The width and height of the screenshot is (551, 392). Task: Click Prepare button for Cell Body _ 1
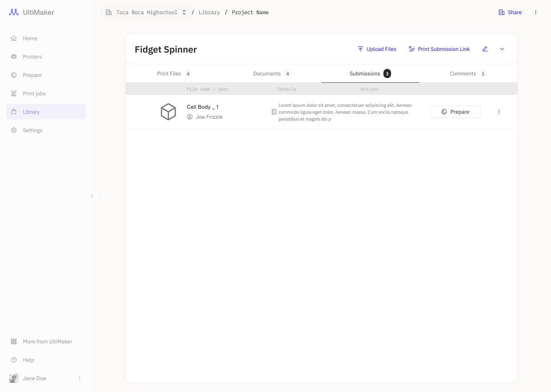click(455, 112)
